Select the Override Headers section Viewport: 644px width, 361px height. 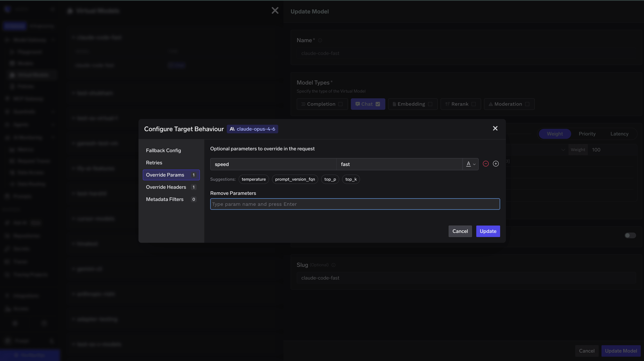click(x=166, y=187)
